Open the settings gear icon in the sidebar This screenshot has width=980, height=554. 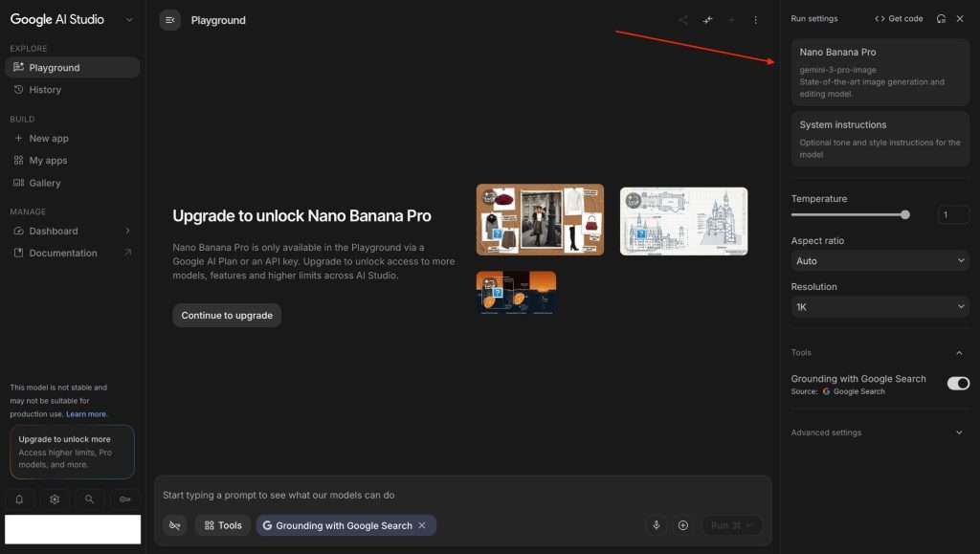coord(55,499)
